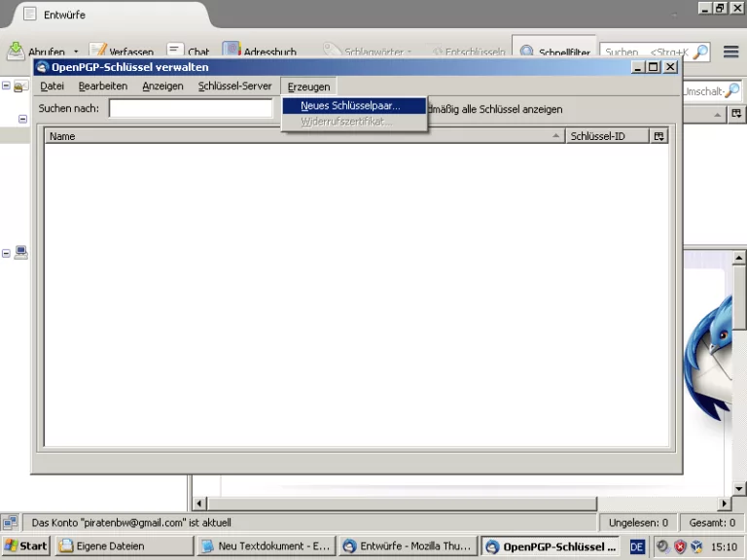Open message list column picker icon

(x=736, y=115)
